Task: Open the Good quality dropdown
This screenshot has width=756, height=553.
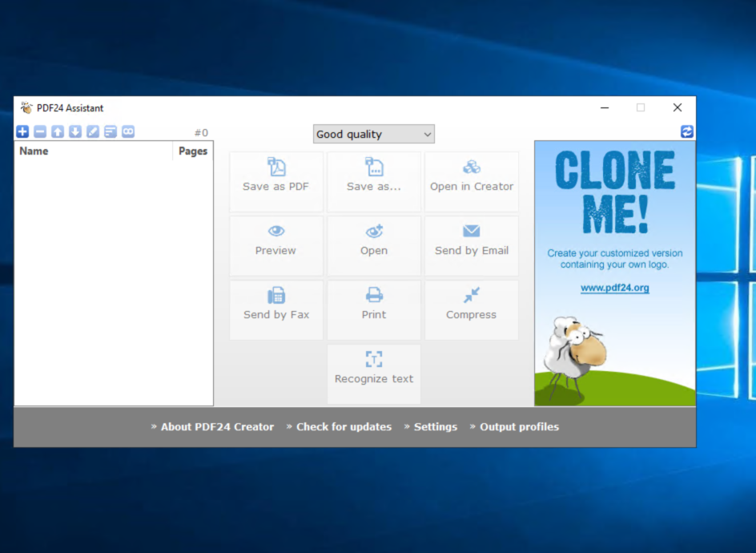Action: [374, 135]
